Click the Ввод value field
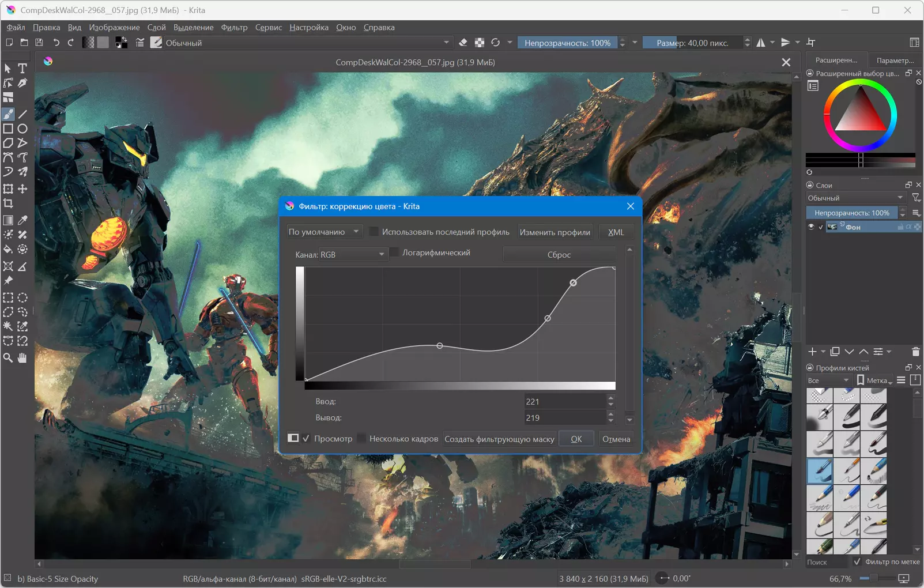The image size is (924, 588). [x=565, y=401]
